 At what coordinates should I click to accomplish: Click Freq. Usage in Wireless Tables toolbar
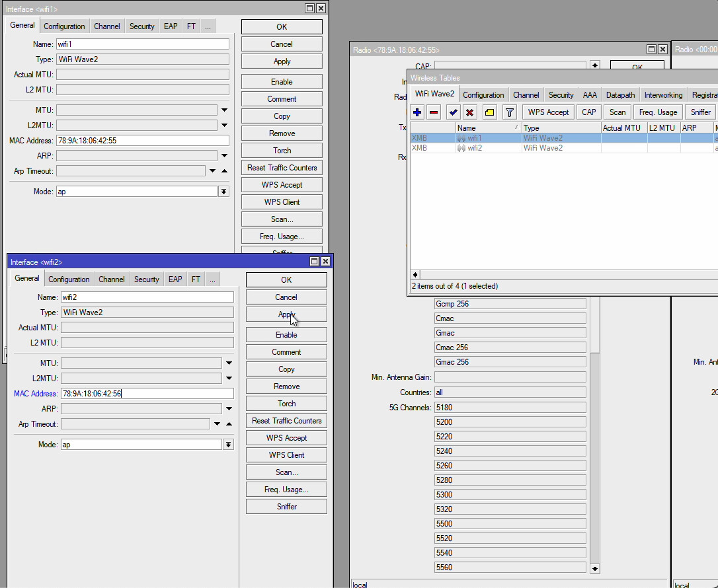tap(658, 112)
